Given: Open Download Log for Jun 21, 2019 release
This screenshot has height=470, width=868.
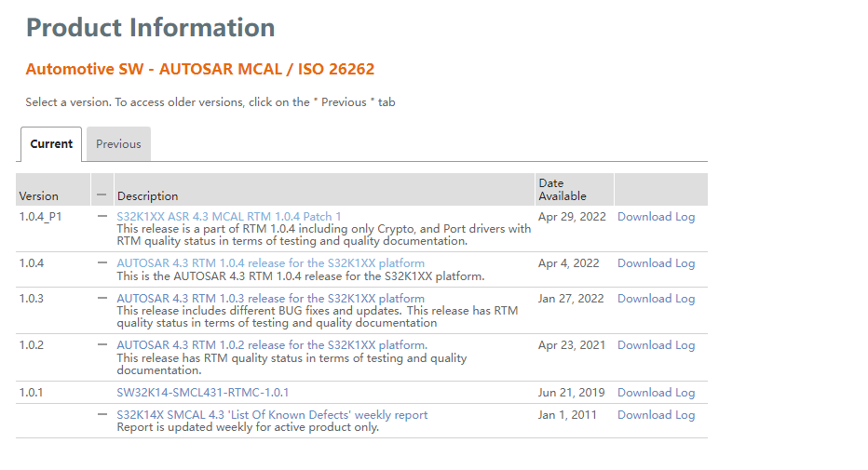Looking at the screenshot, I should click(656, 393).
